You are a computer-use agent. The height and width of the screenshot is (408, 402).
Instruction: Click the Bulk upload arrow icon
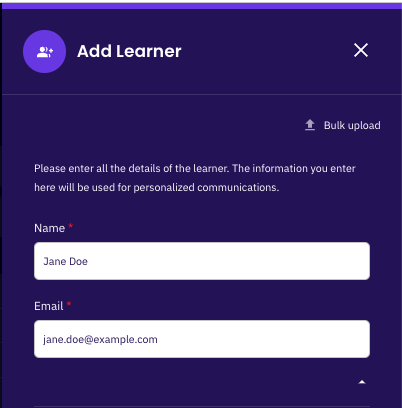point(310,125)
